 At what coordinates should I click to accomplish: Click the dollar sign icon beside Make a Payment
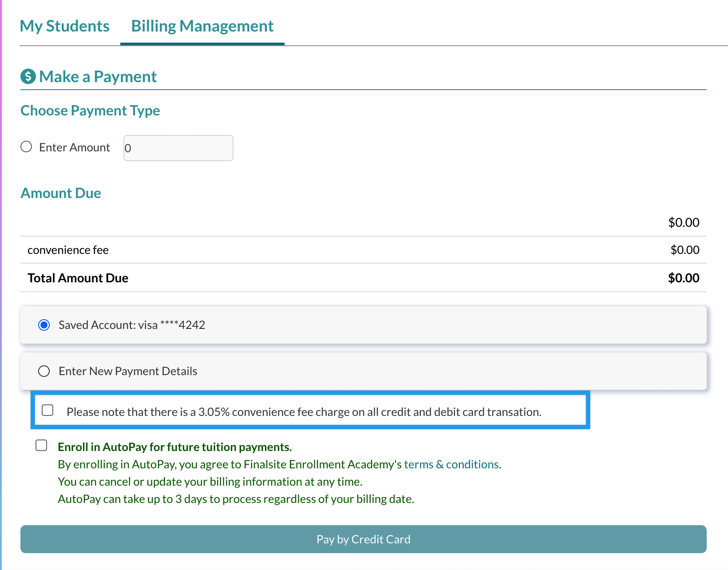tap(28, 76)
